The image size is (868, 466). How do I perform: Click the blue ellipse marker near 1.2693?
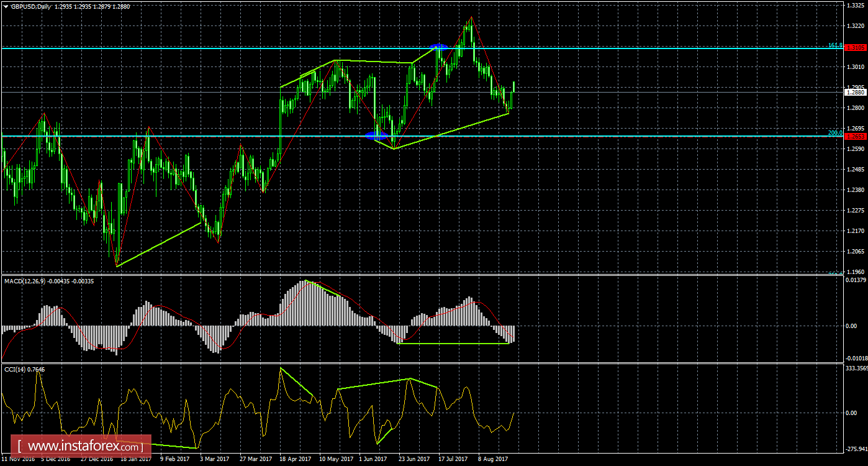point(378,135)
